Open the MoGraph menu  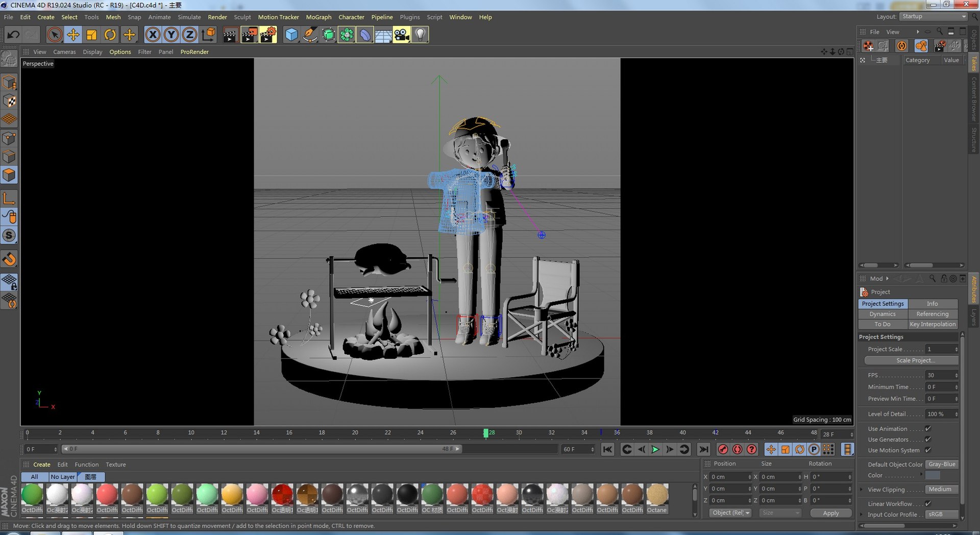(318, 17)
